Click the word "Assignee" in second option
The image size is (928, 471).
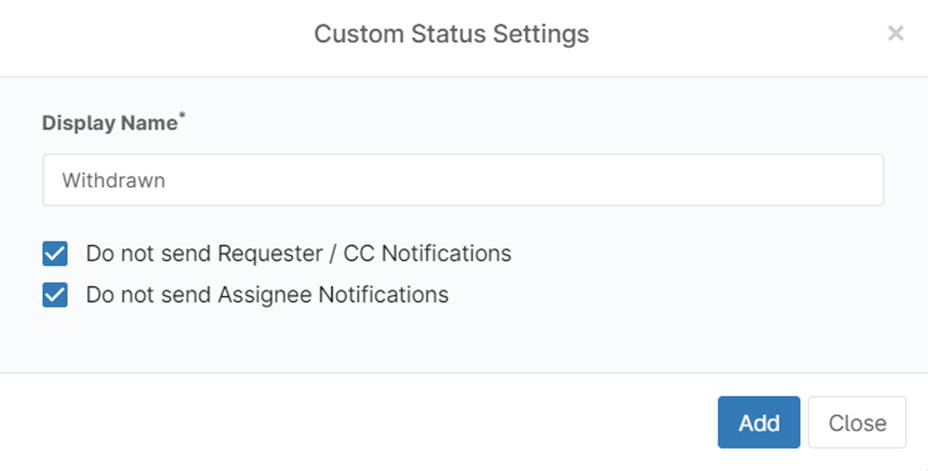click(265, 295)
